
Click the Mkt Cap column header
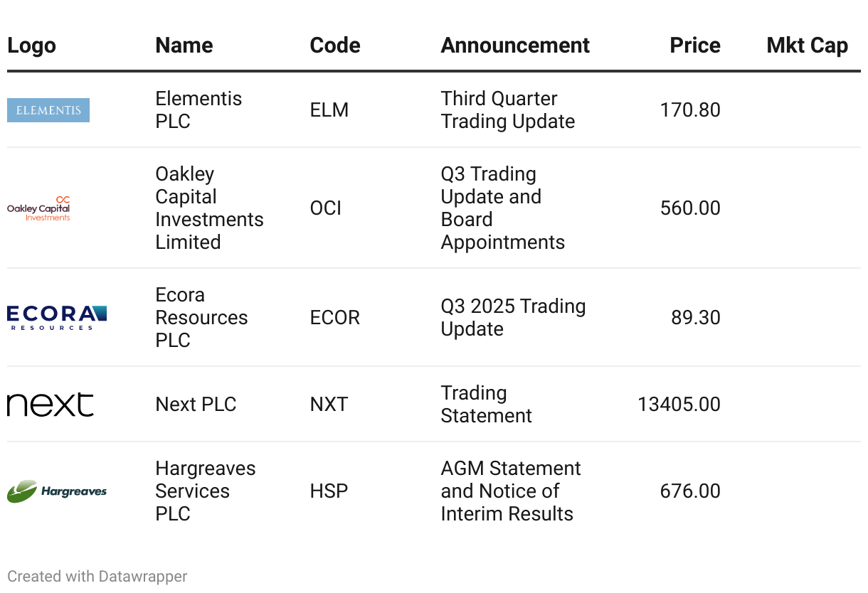(x=807, y=46)
